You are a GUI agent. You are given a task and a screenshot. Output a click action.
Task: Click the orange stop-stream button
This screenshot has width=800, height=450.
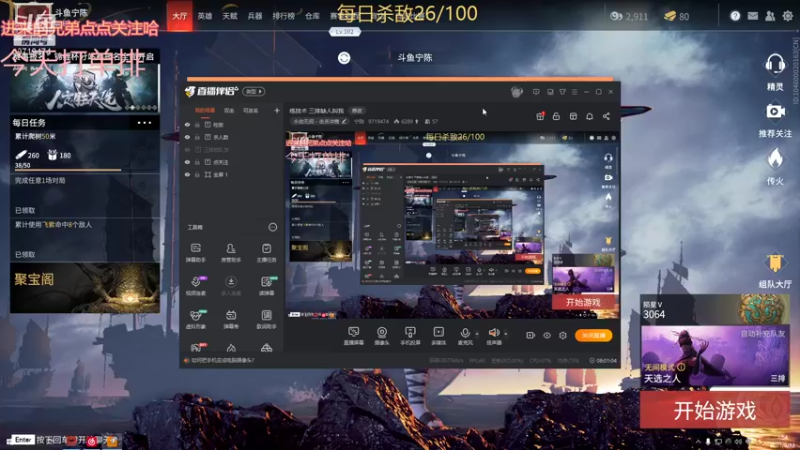(x=593, y=335)
